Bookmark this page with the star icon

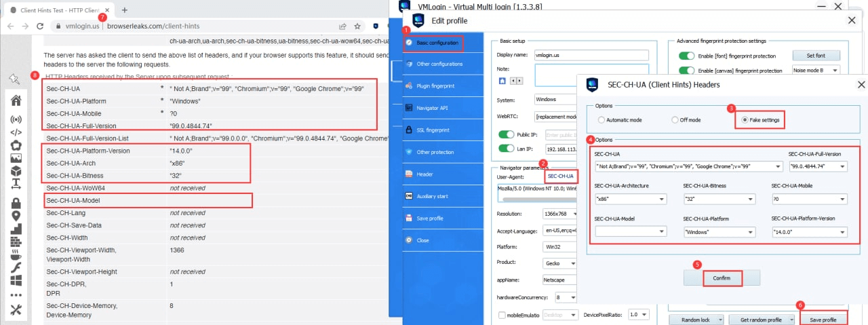click(357, 26)
